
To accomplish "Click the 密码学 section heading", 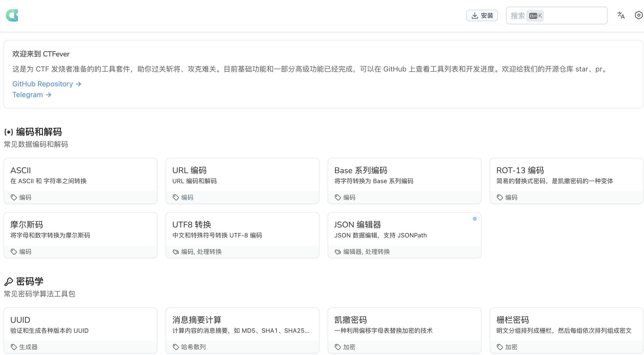I will tap(30, 281).
